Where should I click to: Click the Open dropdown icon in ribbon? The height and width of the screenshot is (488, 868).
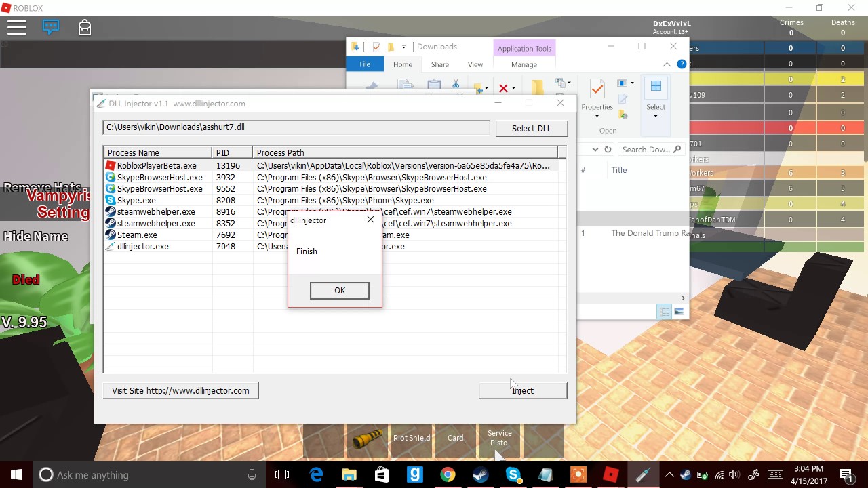(625, 83)
